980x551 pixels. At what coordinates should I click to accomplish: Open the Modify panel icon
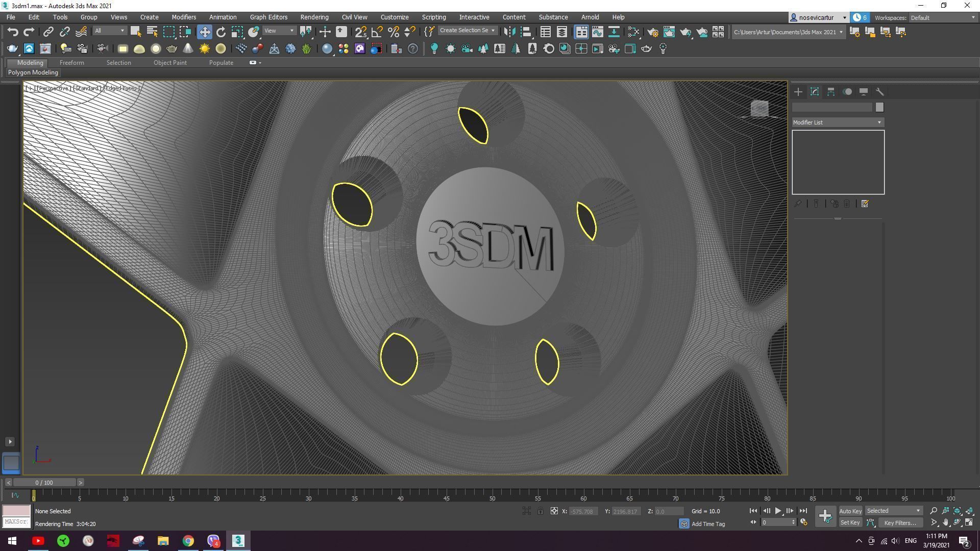815,92
